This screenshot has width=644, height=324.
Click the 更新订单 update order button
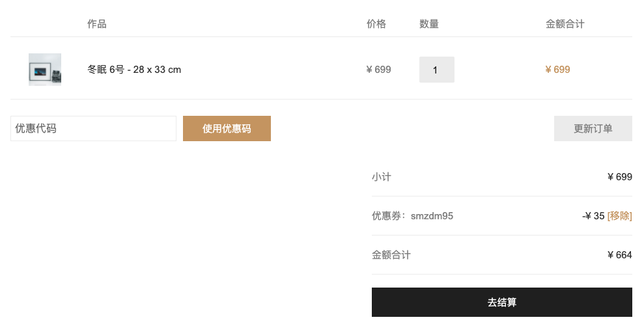tap(593, 128)
